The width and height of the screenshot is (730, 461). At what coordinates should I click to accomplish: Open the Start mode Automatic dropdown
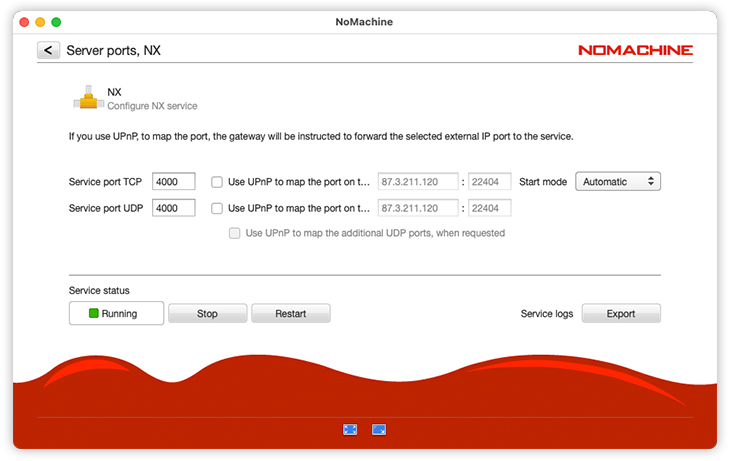tap(618, 182)
